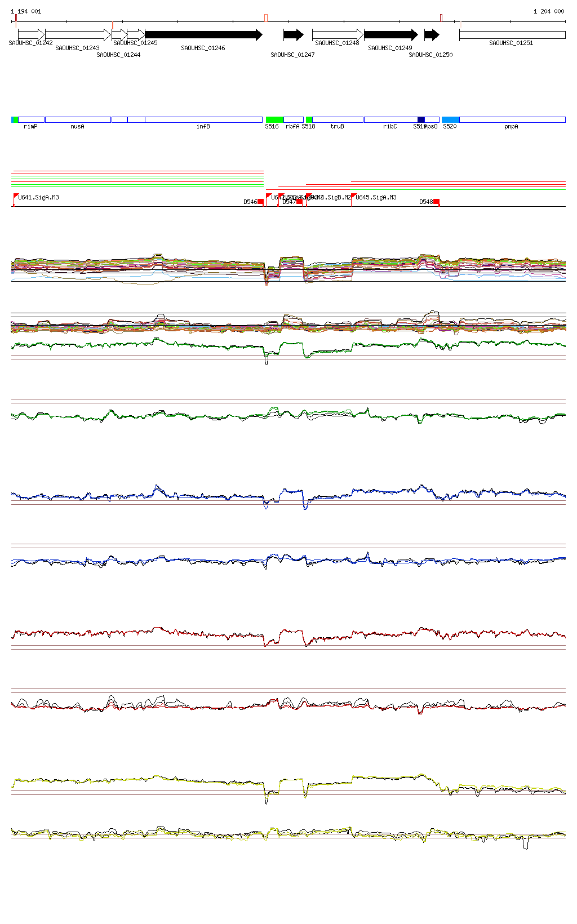Click the end coordinate 1 204 000
This screenshot has width=577, height=924.
(549, 11)
